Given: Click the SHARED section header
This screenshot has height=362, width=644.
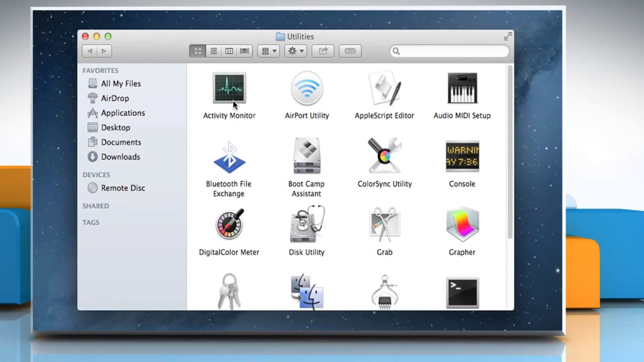Looking at the screenshot, I should coord(96,206).
